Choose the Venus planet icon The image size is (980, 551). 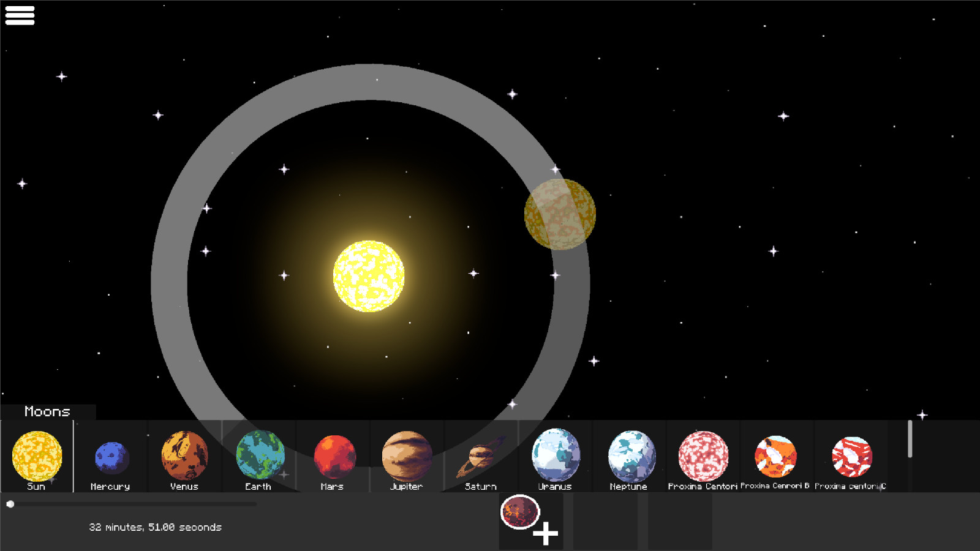[184, 456]
